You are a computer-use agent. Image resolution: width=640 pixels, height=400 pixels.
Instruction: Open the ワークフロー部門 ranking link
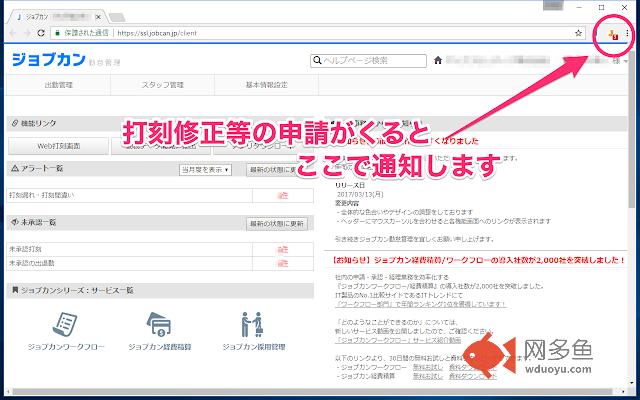coord(420,304)
